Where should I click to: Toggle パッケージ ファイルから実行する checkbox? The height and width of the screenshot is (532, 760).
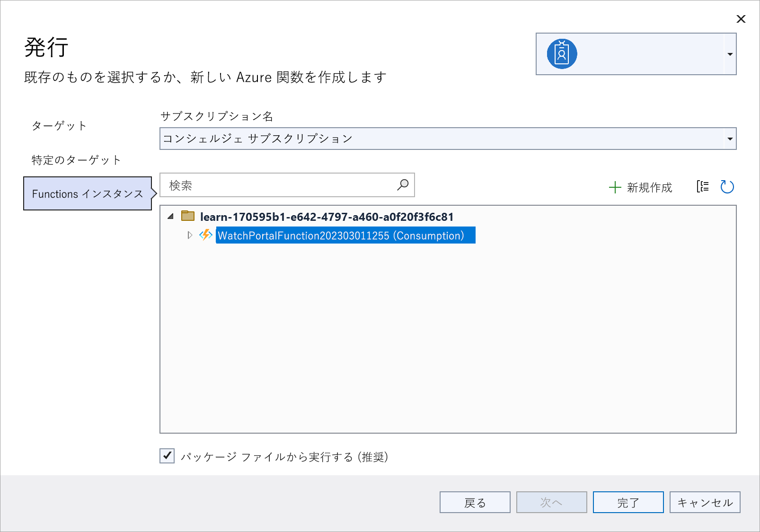(167, 456)
